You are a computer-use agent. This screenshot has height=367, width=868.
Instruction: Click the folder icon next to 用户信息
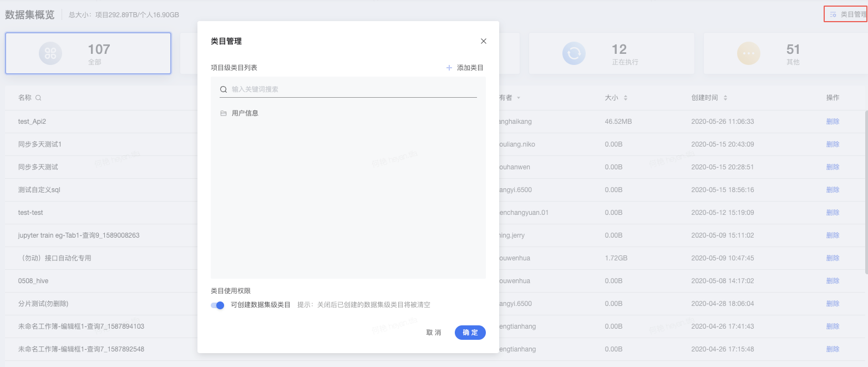point(224,113)
